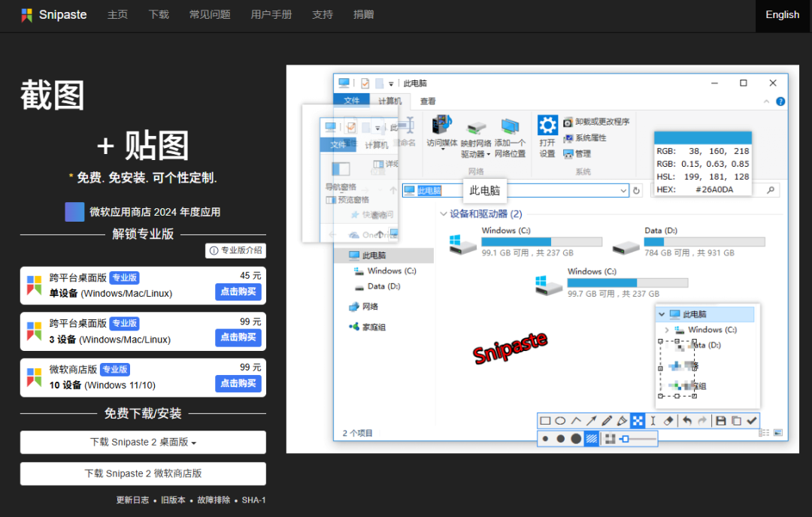Adjust the mosaic strength slider handle
This screenshot has height=517, width=812.
click(x=625, y=439)
